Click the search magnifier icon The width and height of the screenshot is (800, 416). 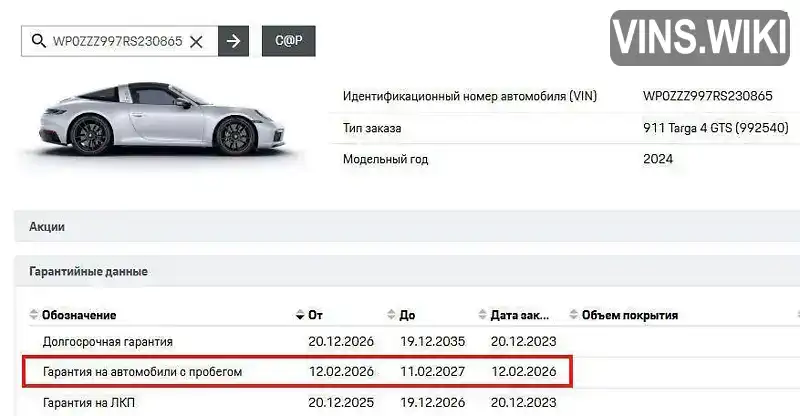pyautogui.click(x=38, y=41)
